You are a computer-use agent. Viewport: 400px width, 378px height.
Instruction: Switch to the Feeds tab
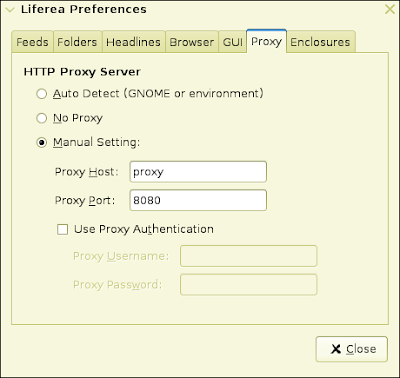[x=32, y=42]
